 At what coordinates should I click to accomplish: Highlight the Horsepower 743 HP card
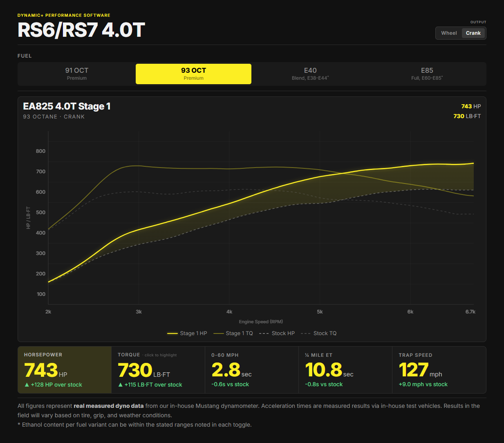[x=65, y=370]
